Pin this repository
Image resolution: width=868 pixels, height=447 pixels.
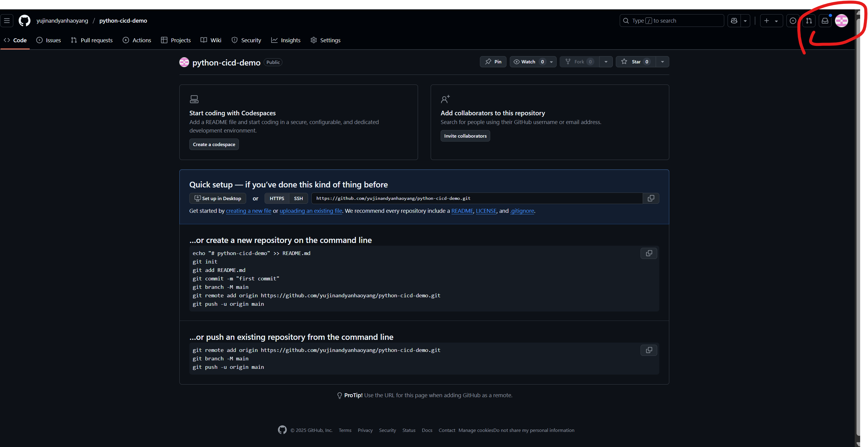[493, 62]
